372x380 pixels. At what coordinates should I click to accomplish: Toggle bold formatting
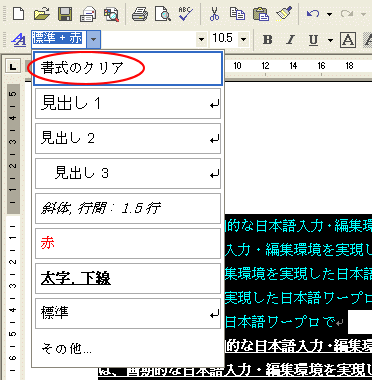[x=267, y=40]
